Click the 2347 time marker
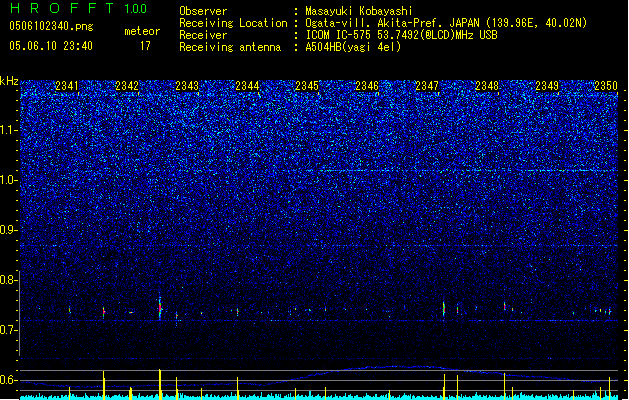The height and width of the screenshot is (400, 629). [427, 86]
